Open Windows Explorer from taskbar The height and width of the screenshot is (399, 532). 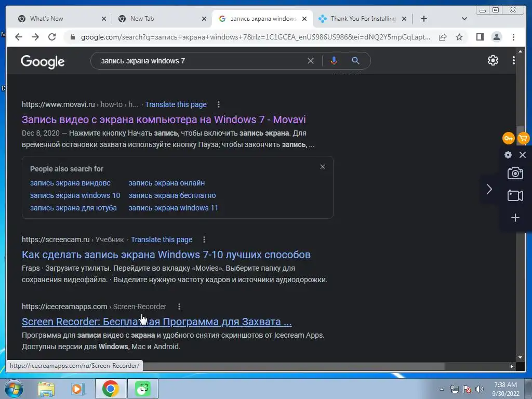click(46, 389)
